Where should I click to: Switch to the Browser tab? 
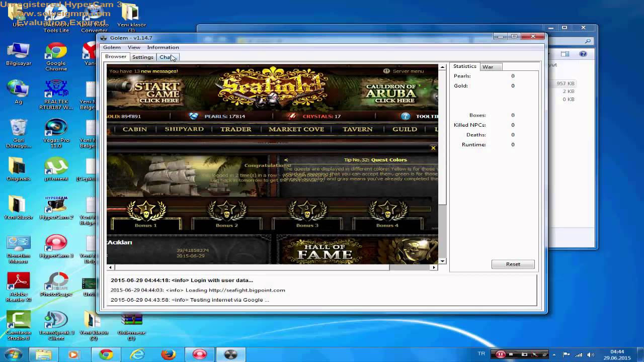(116, 57)
